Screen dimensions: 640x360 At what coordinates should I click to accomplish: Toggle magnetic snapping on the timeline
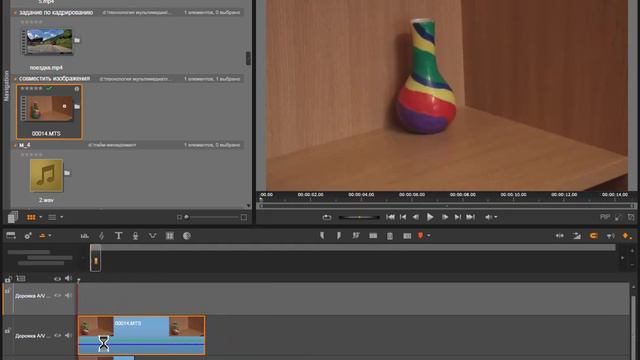pyautogui.click(x=594, y=236)
